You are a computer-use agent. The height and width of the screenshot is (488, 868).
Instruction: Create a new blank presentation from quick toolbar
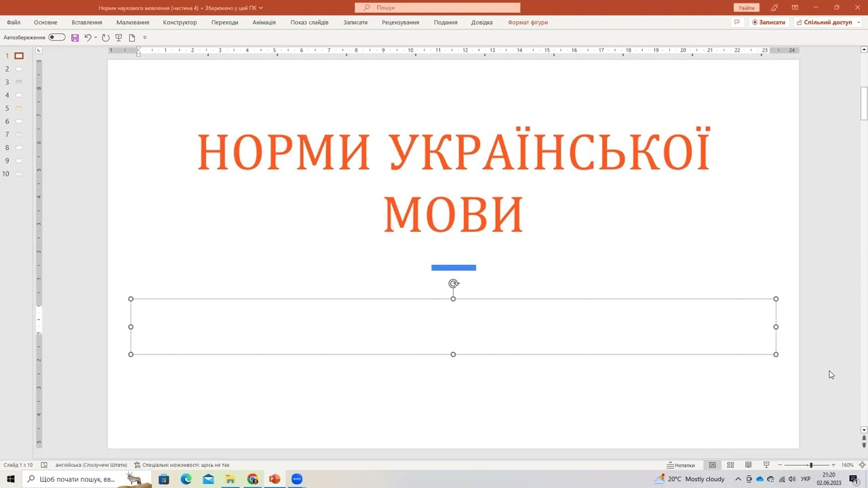click(x=132, y=38)
